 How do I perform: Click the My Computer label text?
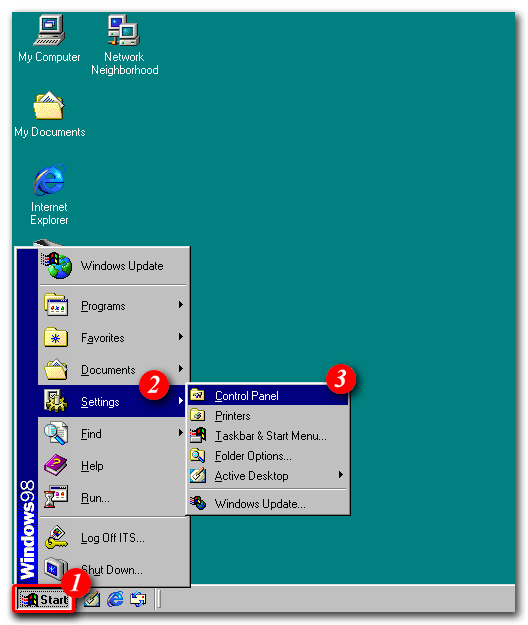(49, 57)
